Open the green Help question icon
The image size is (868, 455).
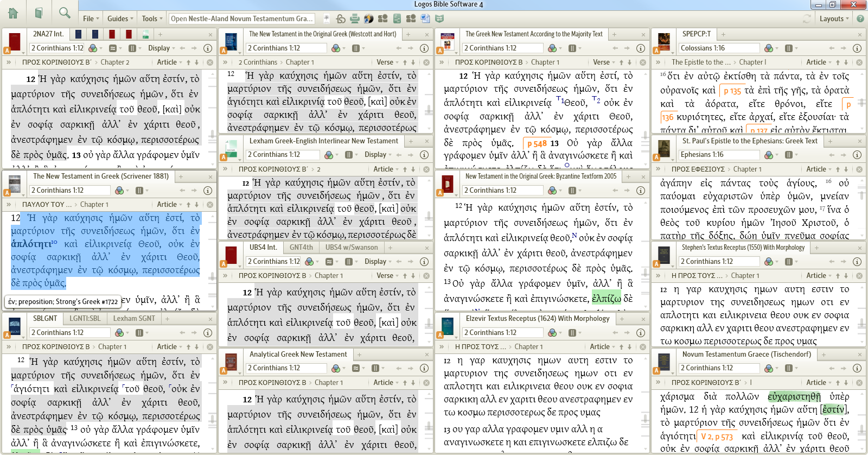[860, 18]
